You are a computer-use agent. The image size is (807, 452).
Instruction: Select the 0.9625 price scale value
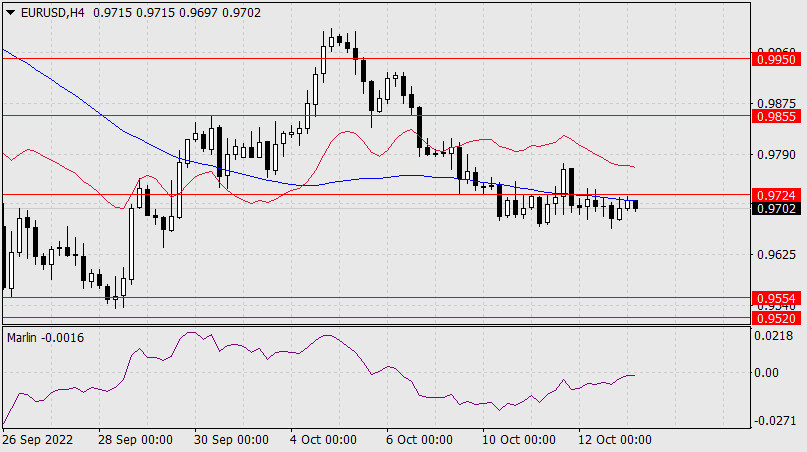(x=777, y=255)
